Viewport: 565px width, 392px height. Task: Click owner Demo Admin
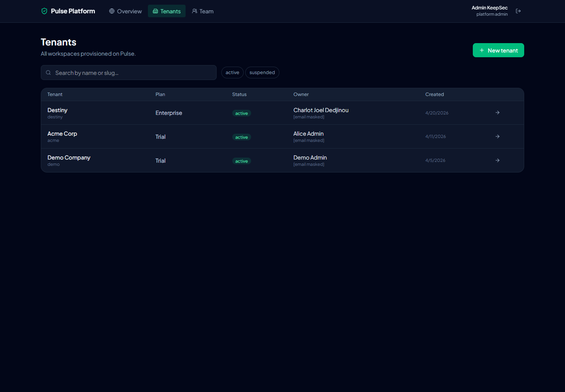(x=310, y=158)
